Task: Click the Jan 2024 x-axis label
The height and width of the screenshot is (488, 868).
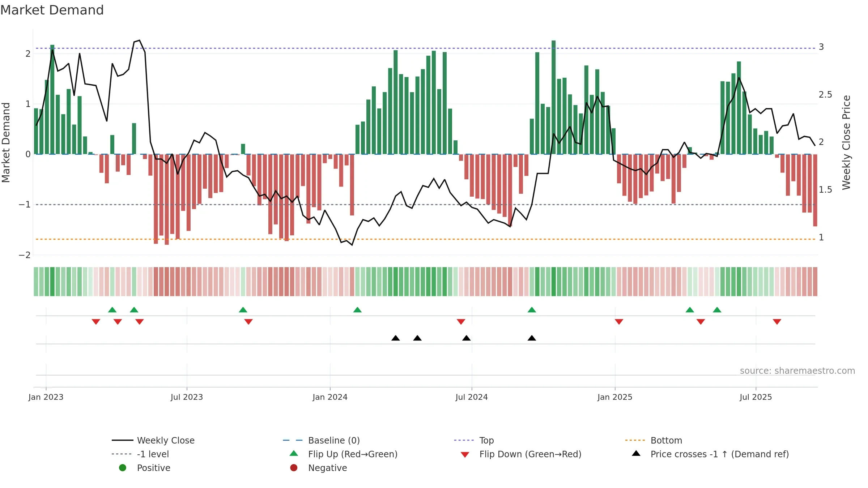Action: pos(330,397)
